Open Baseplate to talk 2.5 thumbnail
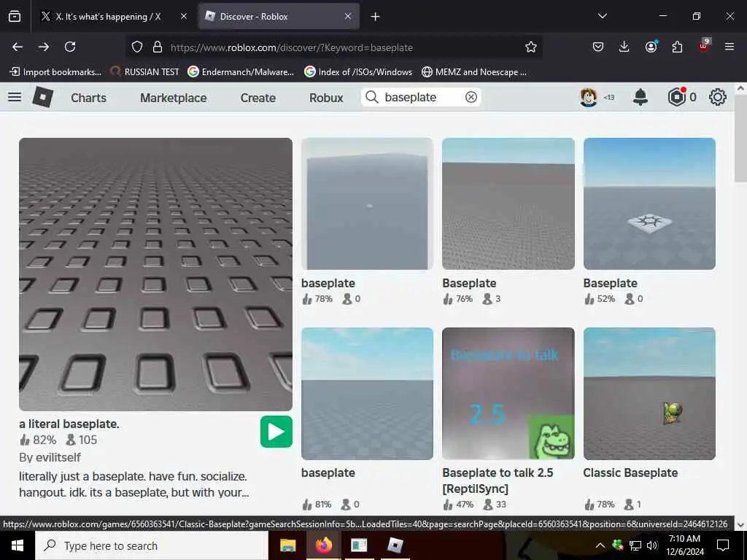 pyautogui.click(x=508, y=393)
